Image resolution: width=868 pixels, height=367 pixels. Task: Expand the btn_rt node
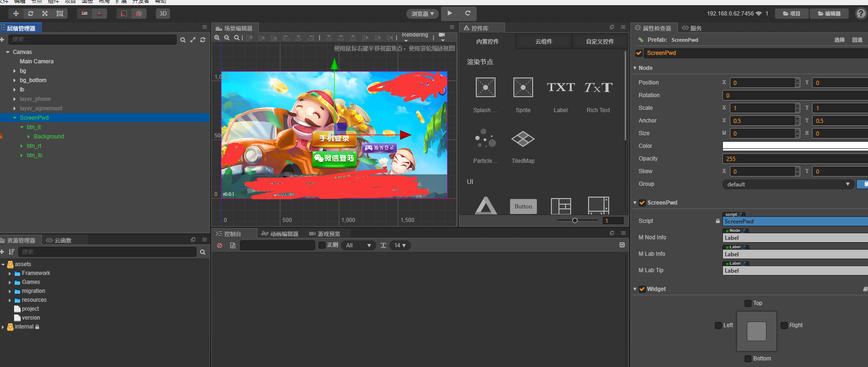pos(22,146)
